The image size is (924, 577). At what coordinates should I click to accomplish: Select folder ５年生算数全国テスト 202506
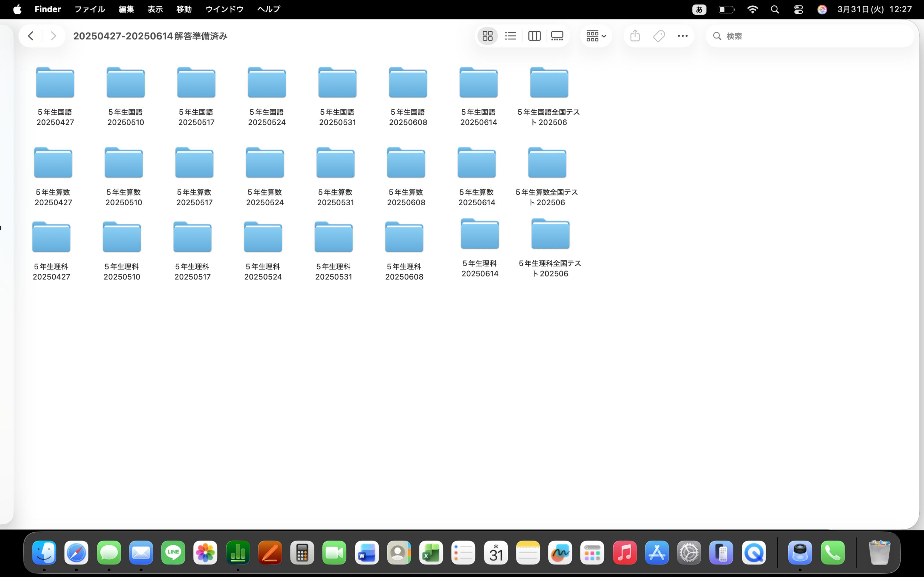click(x=547, y=163)
